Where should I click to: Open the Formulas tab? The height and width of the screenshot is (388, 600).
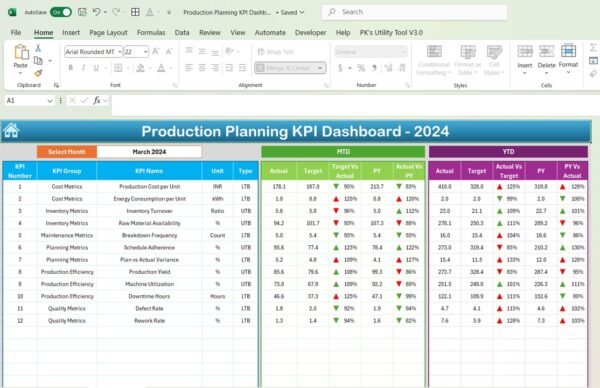[x=151, y=33]
